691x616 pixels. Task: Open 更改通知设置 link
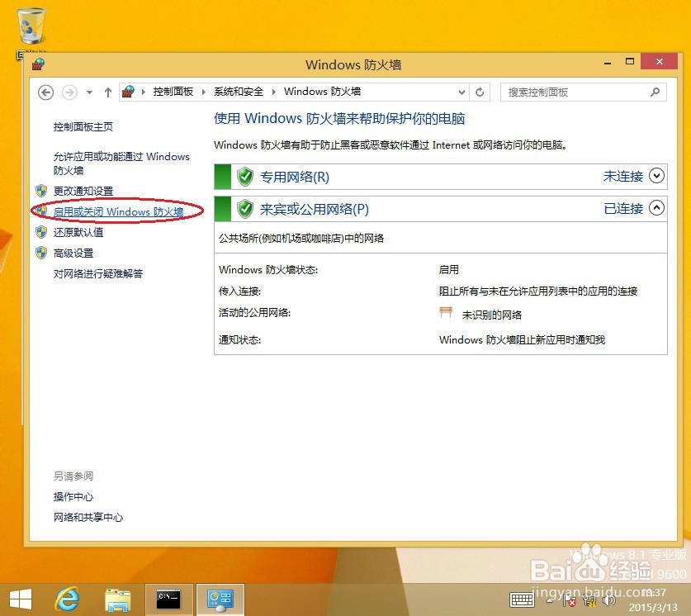click(x=83, y=191)
